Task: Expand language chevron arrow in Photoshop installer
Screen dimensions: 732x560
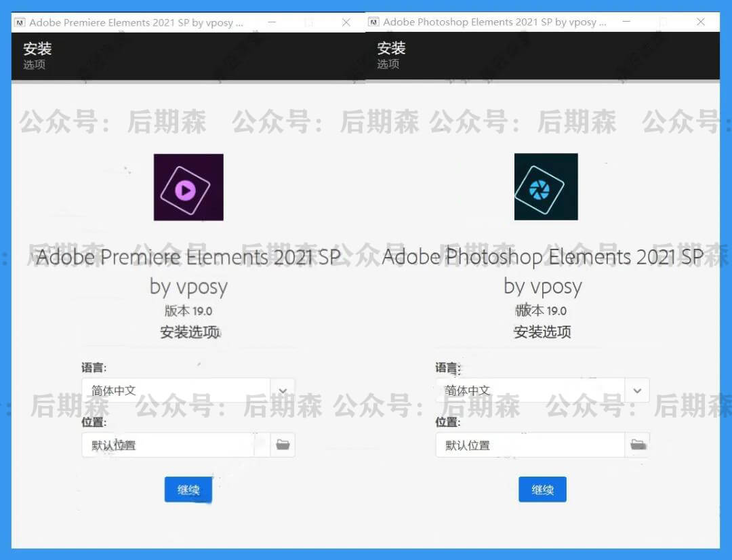Action: tap(637, 391)
